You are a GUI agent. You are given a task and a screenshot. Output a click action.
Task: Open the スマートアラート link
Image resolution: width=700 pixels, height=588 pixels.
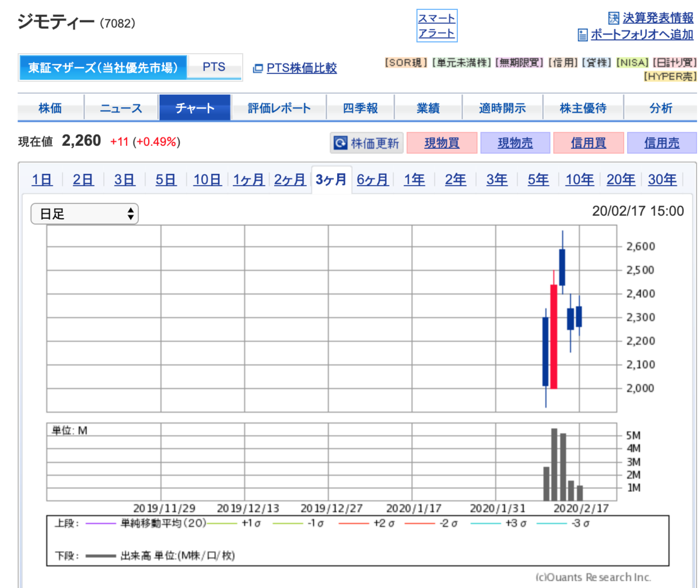pos(436,26)
